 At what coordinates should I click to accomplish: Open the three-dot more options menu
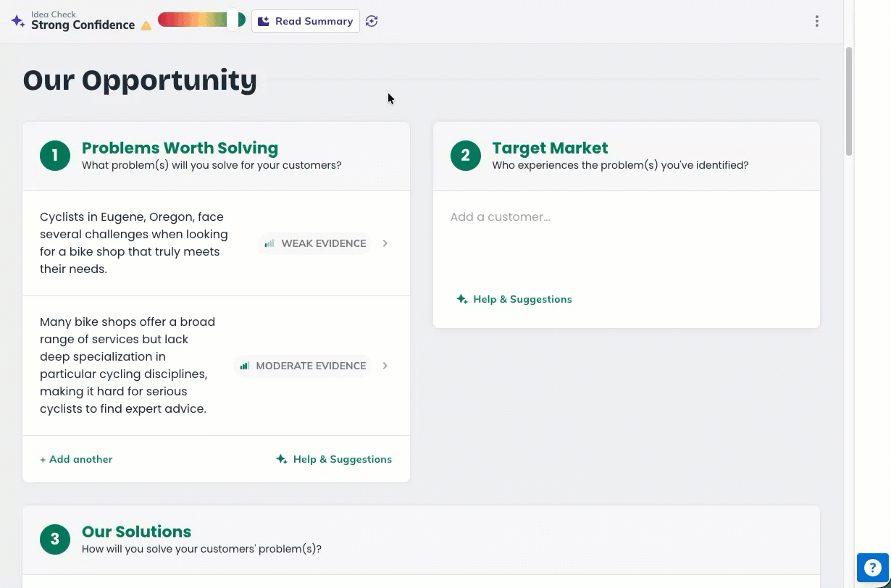pos(816,21)
